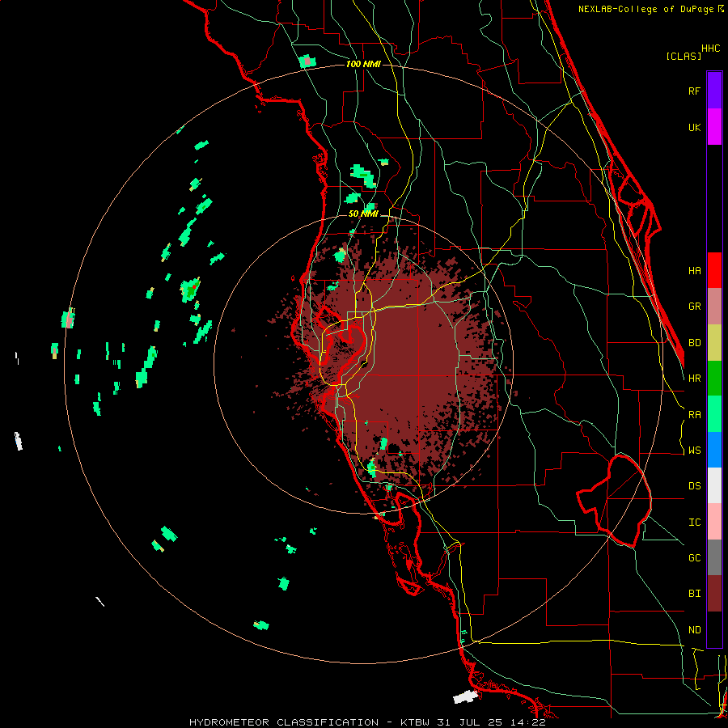Click the BI legend label

(694, 594)
